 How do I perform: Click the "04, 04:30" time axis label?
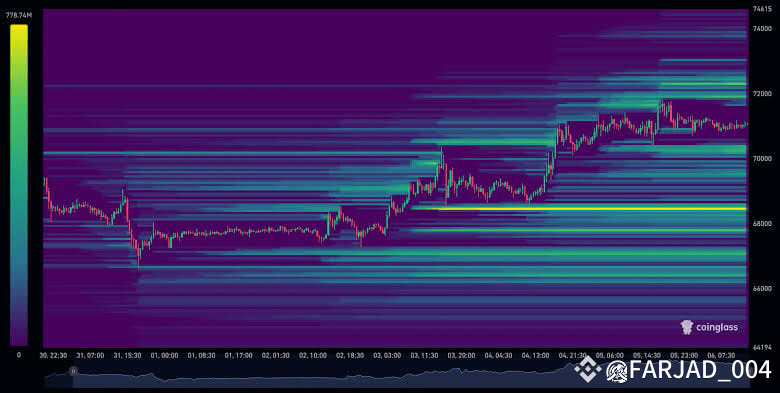[x=498, y=356]
